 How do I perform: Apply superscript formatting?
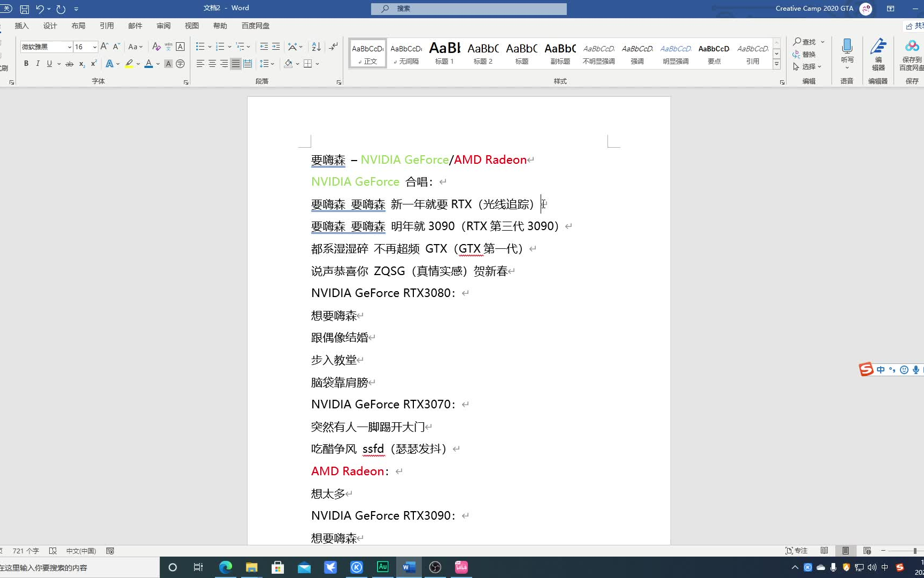click(x=94, y=64)
